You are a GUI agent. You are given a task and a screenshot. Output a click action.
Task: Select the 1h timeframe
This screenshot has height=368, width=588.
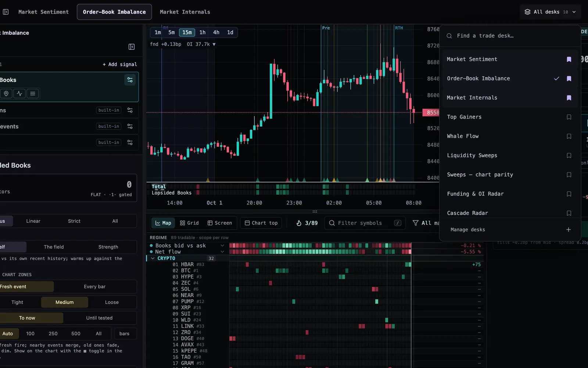(x=202, y=32)
